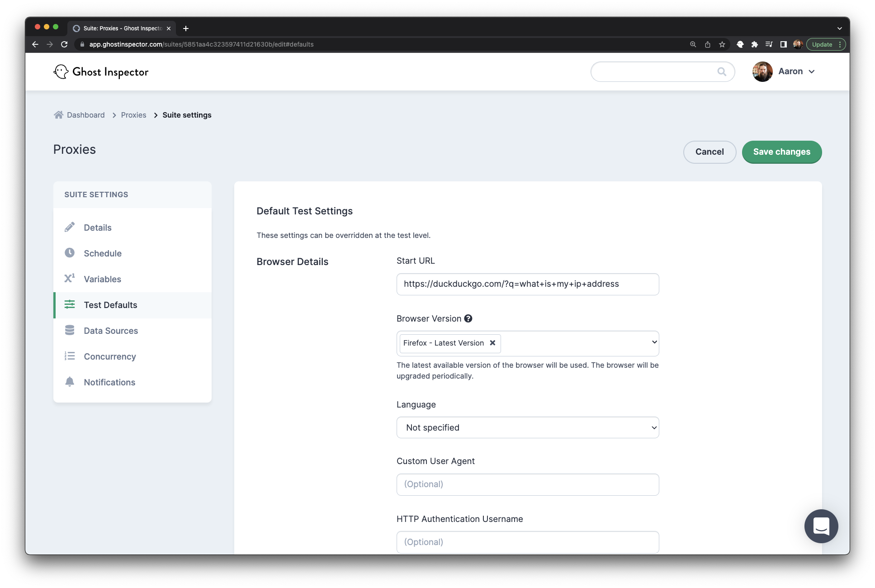The height and width of the screenshot is (588, 875).
Task: Expand the Aaron account menu
Action: tap(796, 71)
